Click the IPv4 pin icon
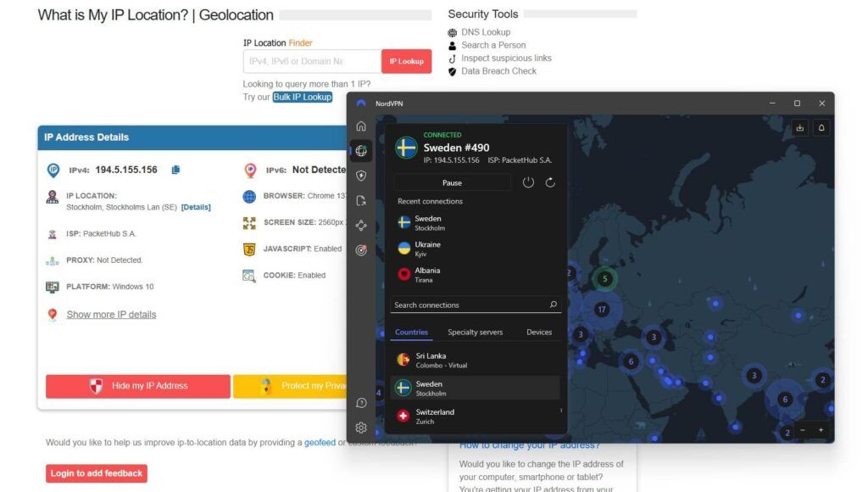 pos(53,171)
